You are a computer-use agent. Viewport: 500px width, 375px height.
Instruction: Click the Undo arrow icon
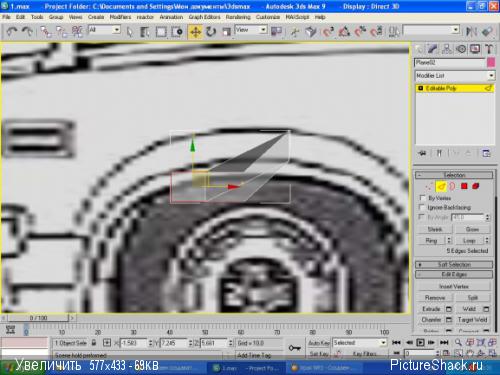pyautogui.click(x=12, y=32)
